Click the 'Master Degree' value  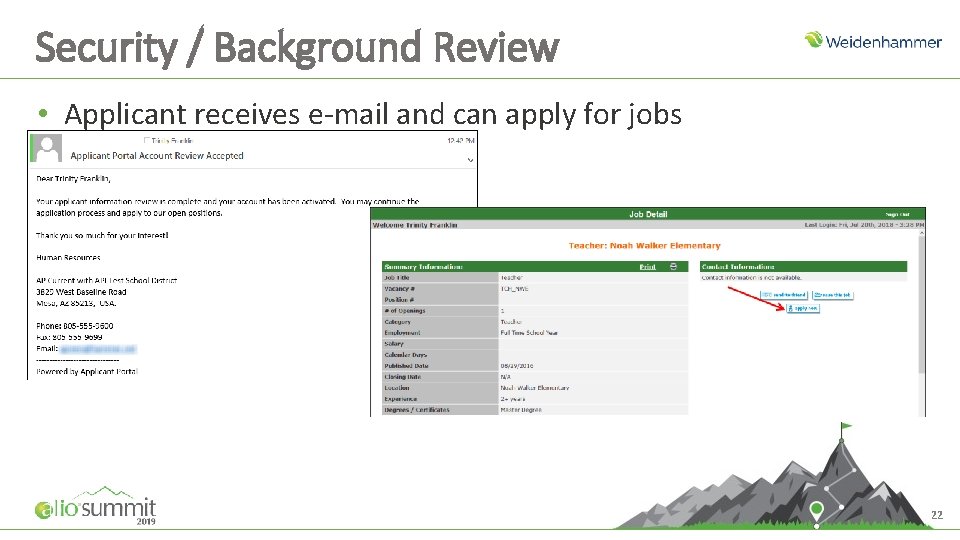tap(521, 410)
